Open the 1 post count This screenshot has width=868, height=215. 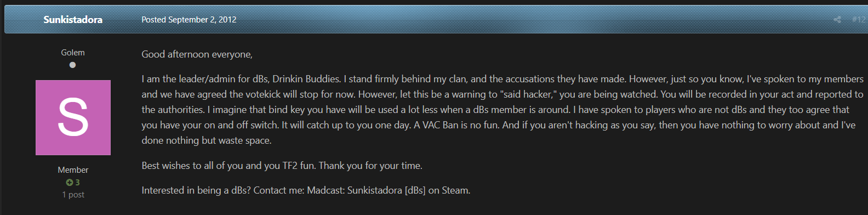click(73, 194)
